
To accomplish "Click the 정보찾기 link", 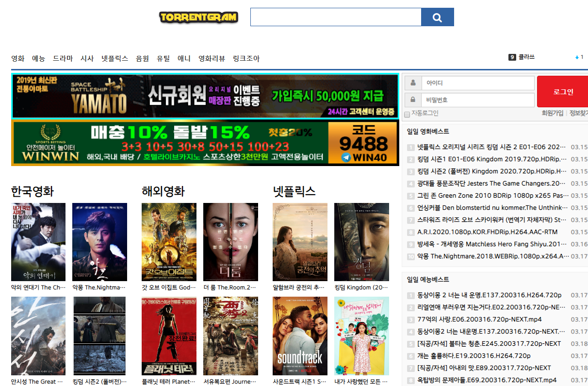I will 578,113.
